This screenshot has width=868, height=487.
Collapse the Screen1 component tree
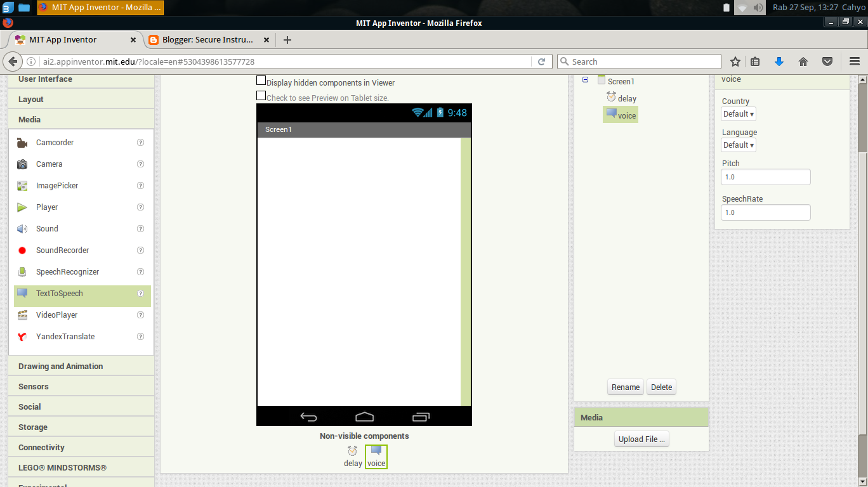pos(585,81)
